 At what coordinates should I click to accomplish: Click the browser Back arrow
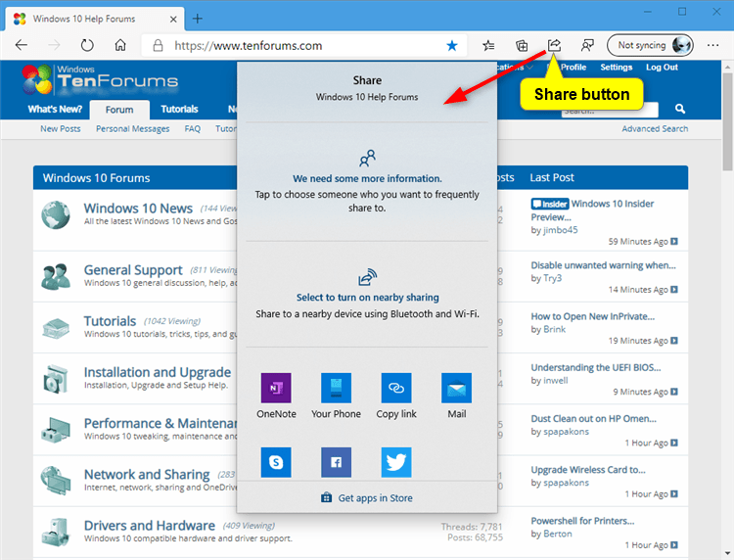point(22,45)
